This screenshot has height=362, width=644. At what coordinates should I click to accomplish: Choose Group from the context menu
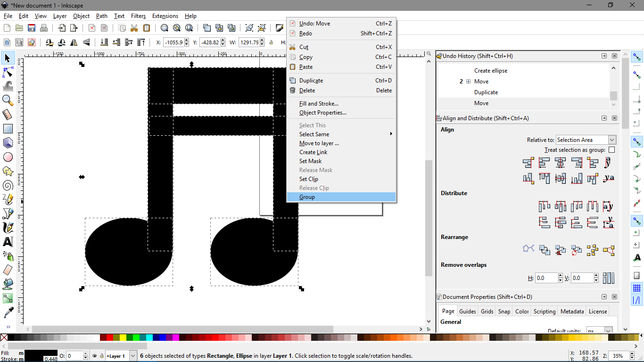(x=341, y=197)
